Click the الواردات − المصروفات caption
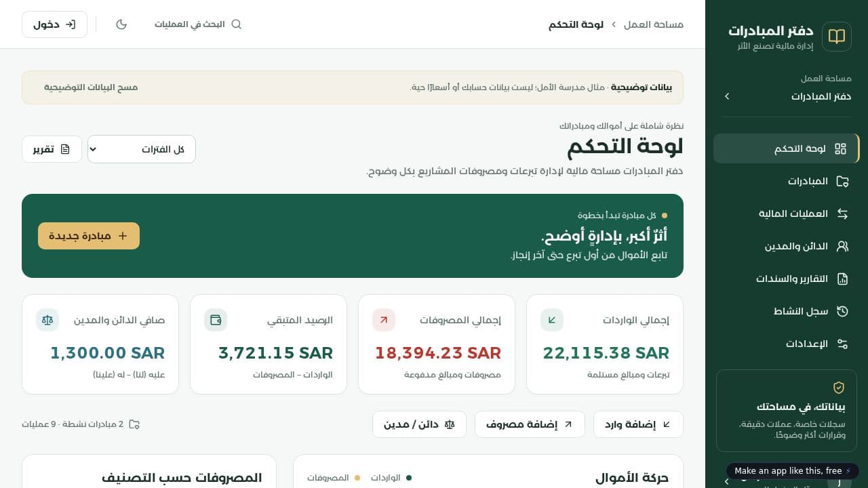Image resolution: width=868 pixels, height=488 pixels. click(293, 375)
